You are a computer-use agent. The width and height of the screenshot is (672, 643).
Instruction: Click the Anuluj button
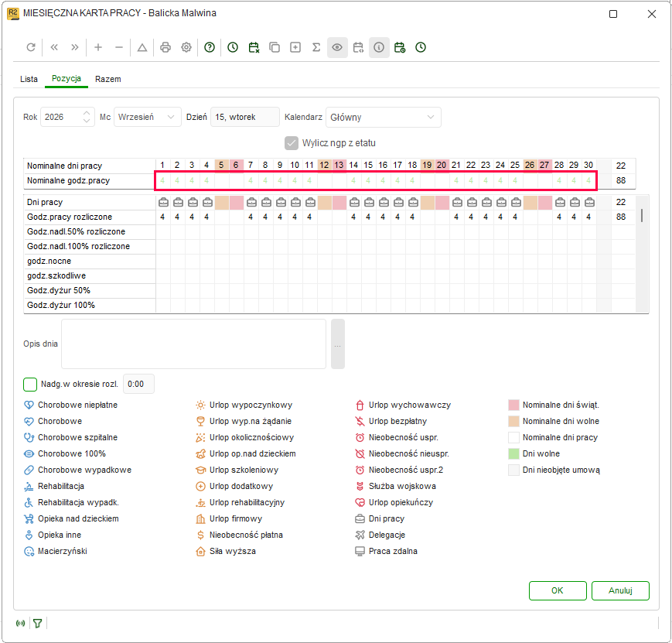pyautogui.click(x=620, y=590)
